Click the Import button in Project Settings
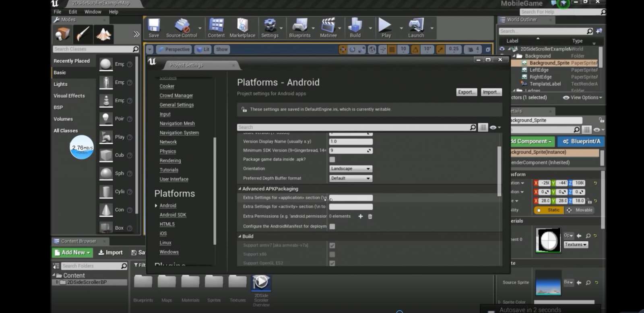This screenshot has width=644, height=313. pyautogui.click(x=491, y=92)
